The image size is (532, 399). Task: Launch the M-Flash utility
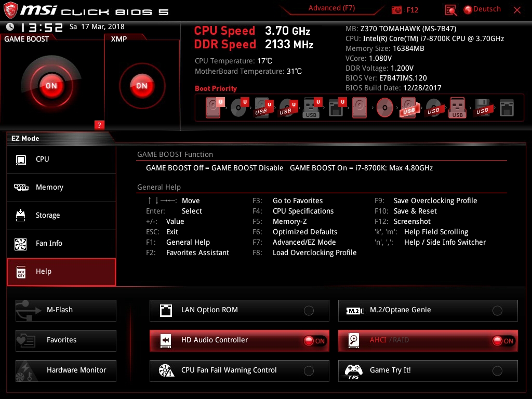click(x=66, y=311)
